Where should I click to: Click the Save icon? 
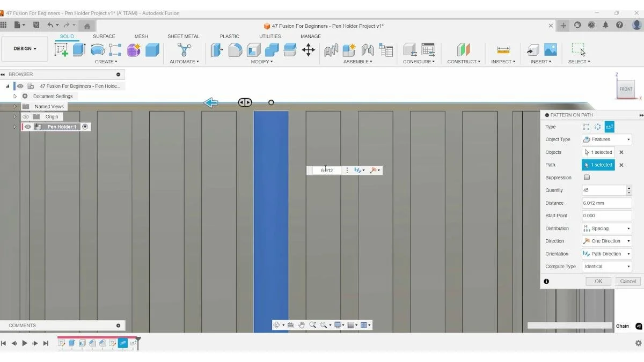(x=36, y=25)
